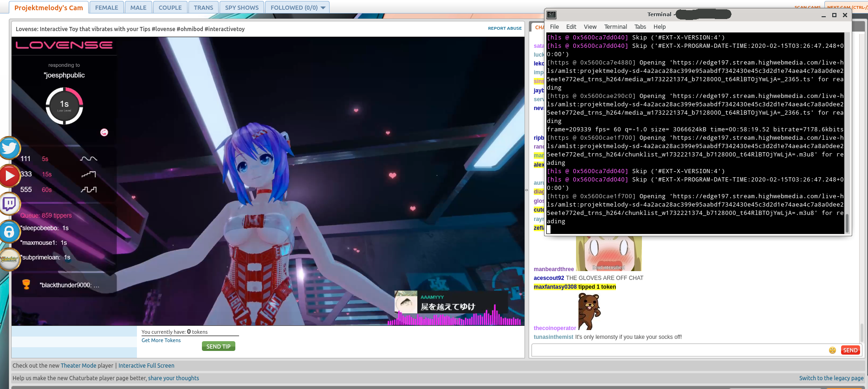868x389 pixels.
Task: Open the File menu in Terminal
Action: click(x=554, y=27)
